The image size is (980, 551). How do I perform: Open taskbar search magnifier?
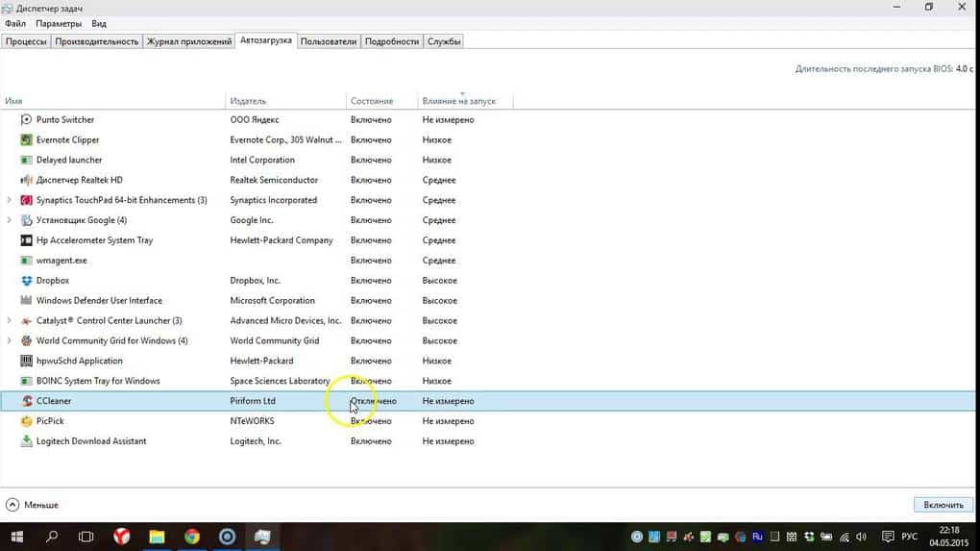click(52, 537)
